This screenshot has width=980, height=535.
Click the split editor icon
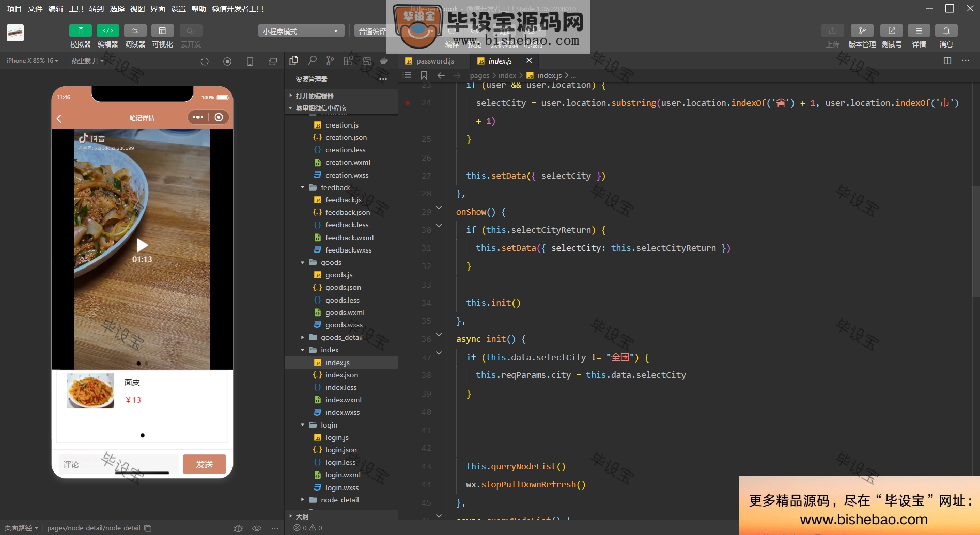pyautogui.click(x=947, y=60)
